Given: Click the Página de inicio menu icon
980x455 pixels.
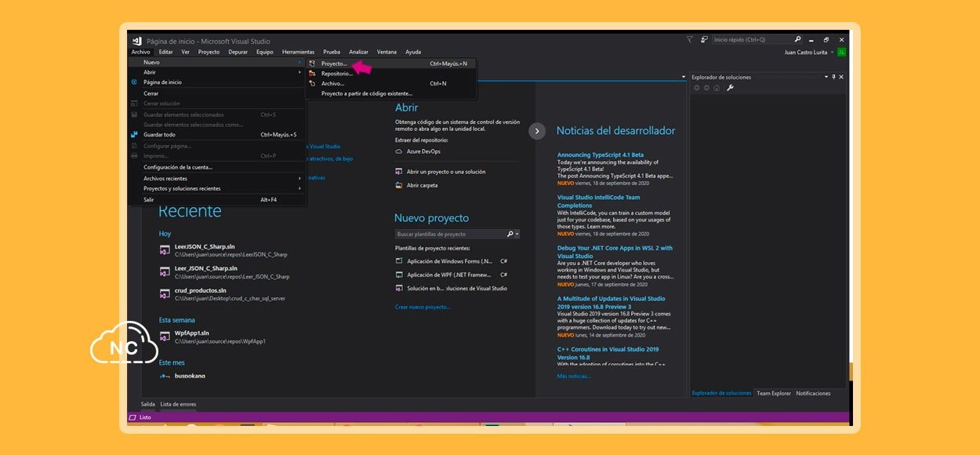Looking at the screenshot, I should pos(134,82).
